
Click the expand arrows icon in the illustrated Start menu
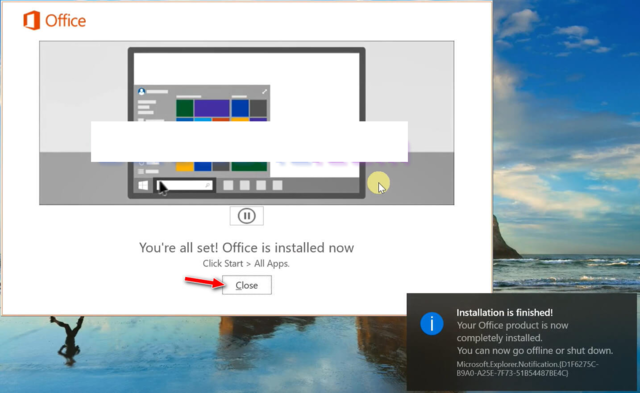coord(264,91)
